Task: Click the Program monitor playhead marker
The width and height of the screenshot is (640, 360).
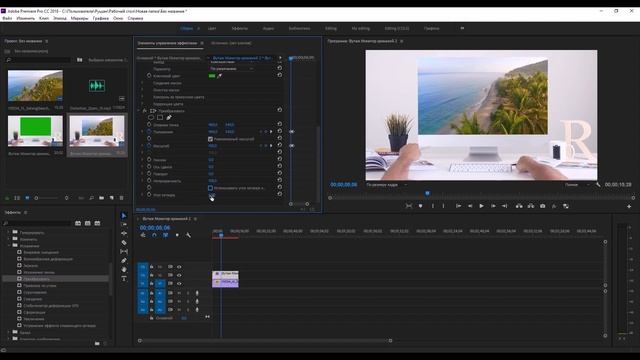Action: (x=427, y=193)
